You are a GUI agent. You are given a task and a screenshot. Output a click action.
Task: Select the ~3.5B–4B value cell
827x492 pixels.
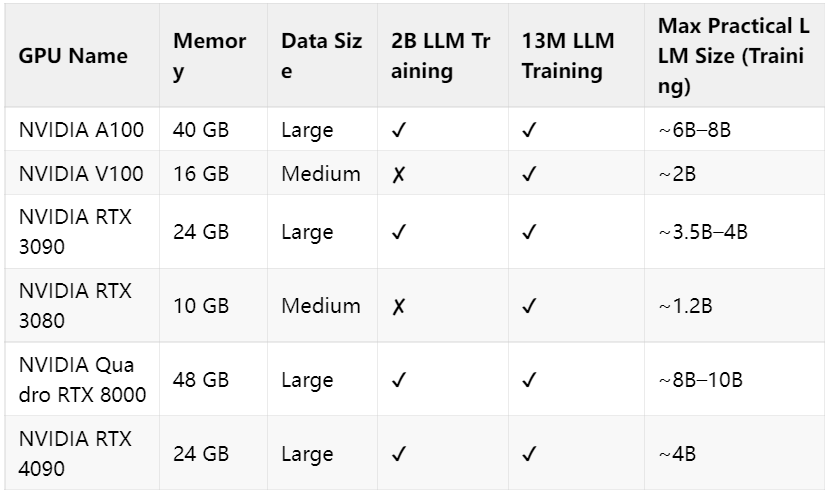coord(703,231)
